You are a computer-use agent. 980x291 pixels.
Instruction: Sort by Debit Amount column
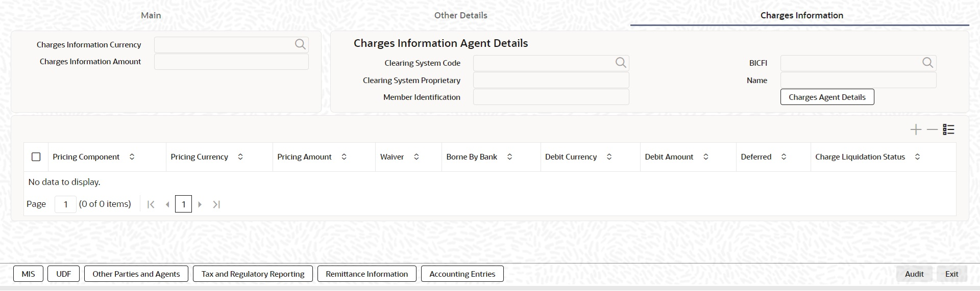pos(706,157)
